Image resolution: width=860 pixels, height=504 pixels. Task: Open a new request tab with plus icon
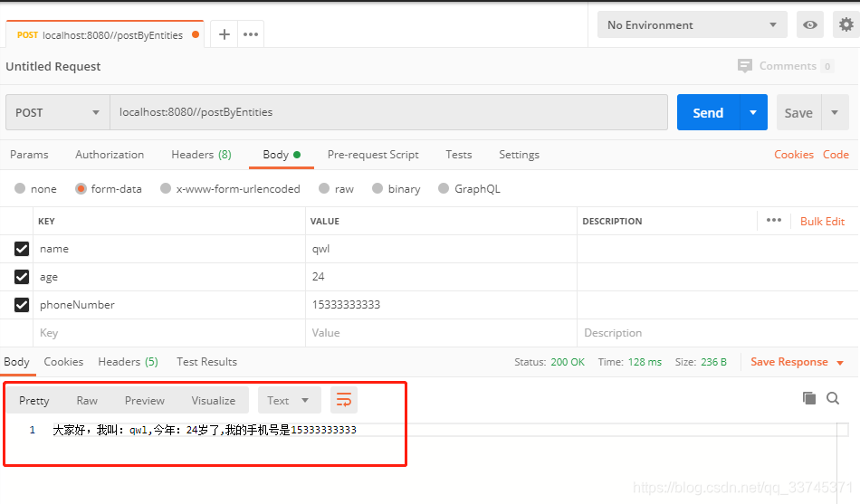225,34
